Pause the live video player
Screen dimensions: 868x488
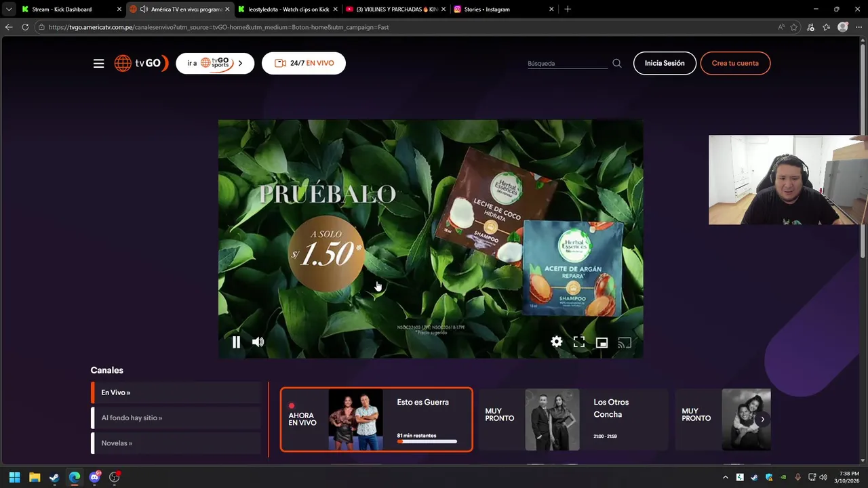point(236,342)
